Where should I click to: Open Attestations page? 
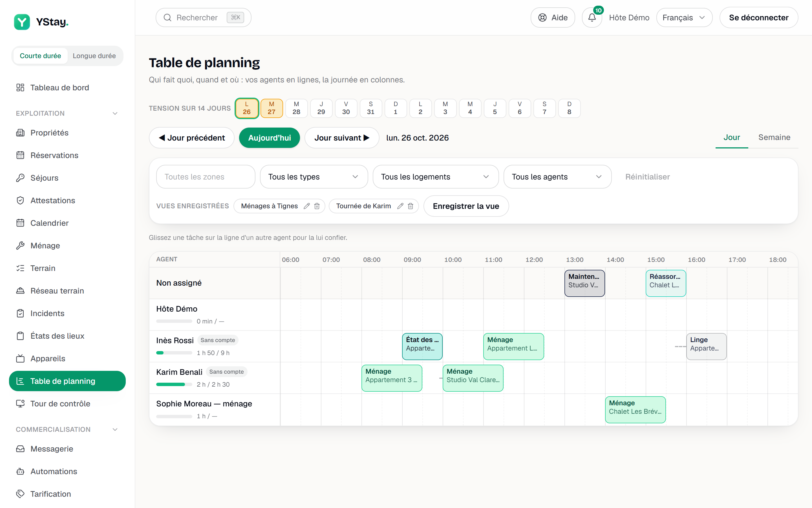point(67,201)
